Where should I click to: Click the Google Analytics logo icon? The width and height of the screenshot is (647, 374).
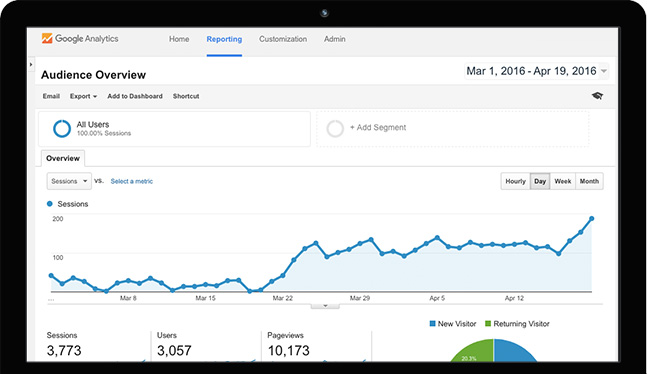47,38
